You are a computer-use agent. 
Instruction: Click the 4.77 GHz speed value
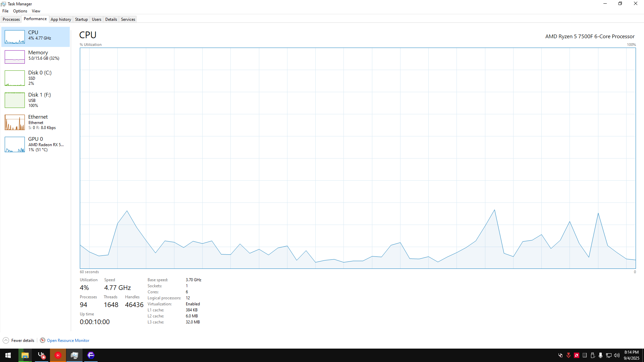click(117, 288)
